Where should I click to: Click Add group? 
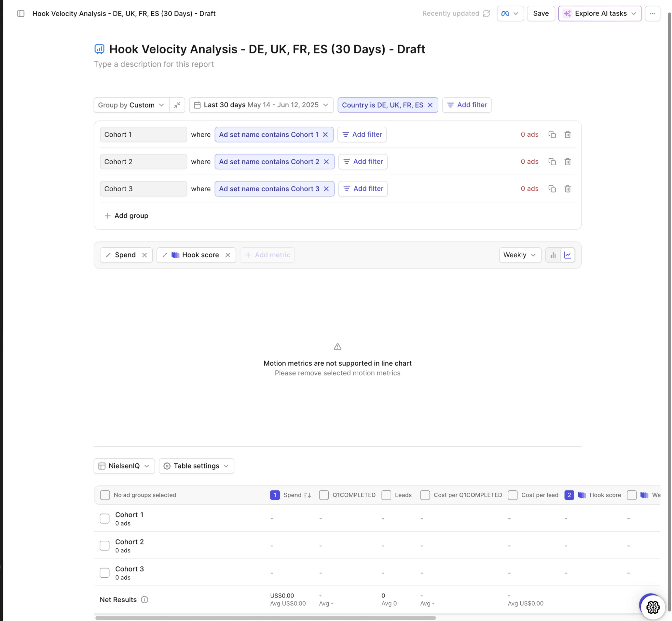126,216
